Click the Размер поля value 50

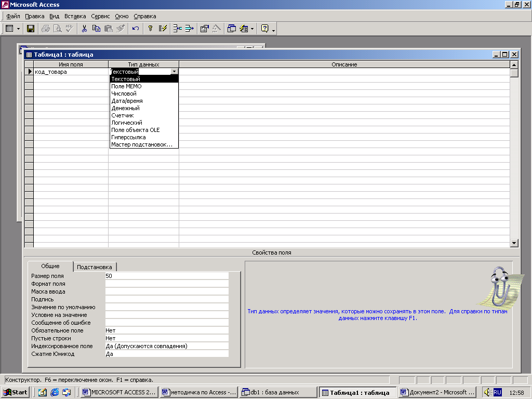167,276
